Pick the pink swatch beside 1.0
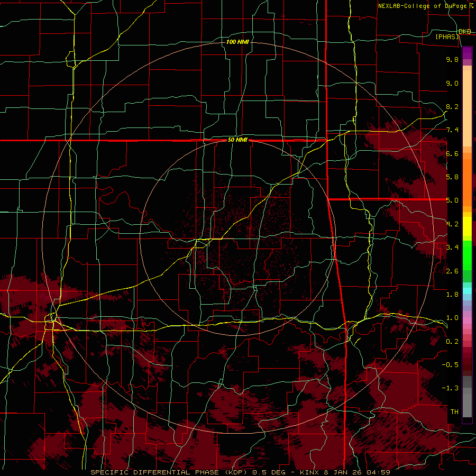Viewport: 476px width, 476px height. point(467,321)
